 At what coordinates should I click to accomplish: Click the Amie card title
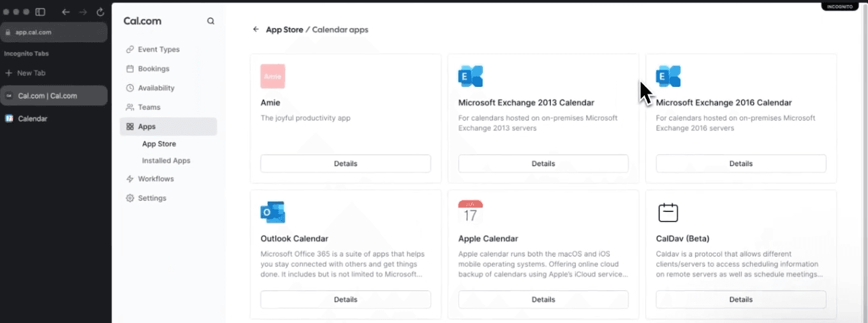tap(270, 102)
